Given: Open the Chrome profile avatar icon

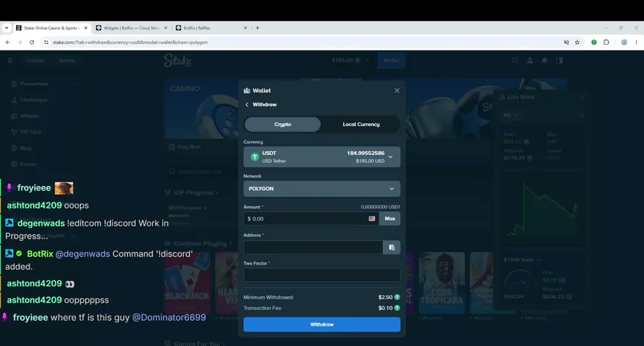Looking at the screenshot, I should [624, 43].
